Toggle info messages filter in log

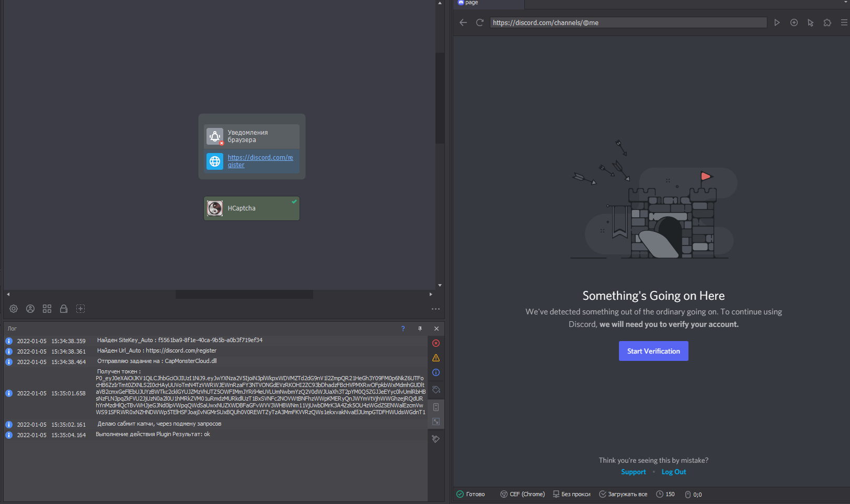click(436, 372)
